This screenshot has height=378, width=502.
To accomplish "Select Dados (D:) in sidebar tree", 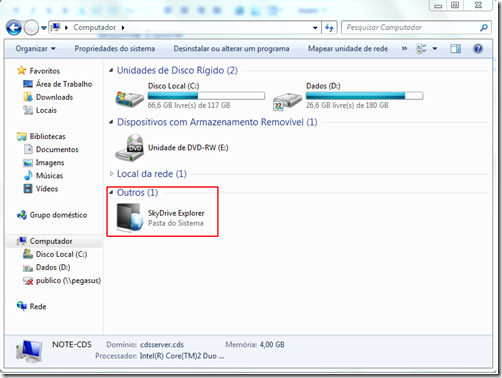I will point(53,267).
